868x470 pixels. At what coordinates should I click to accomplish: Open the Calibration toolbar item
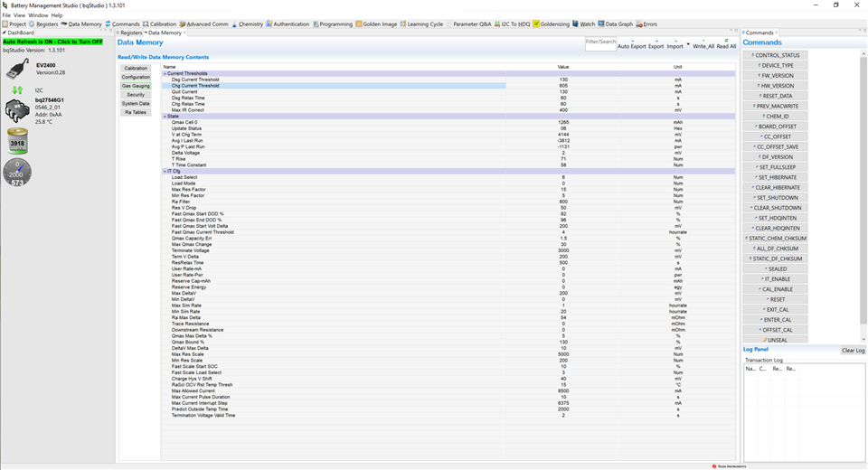pyautogui.click(x=159, y=23)
